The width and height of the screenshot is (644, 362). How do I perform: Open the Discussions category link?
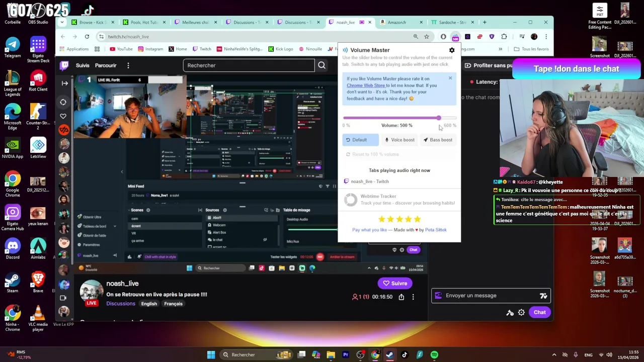tap(121, 304)
